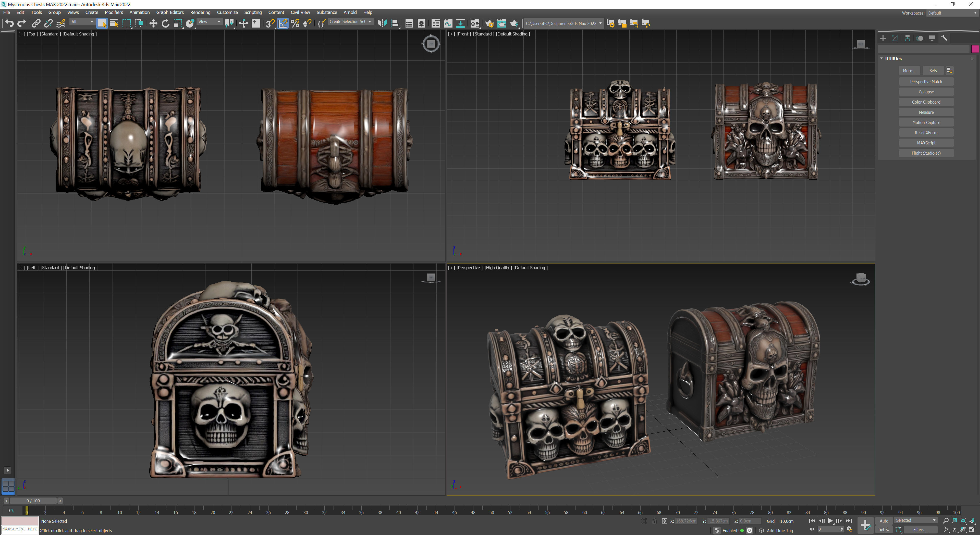Click the Play Animation button
Viewport: 980px width, 535px height.
tap(830, 521)
